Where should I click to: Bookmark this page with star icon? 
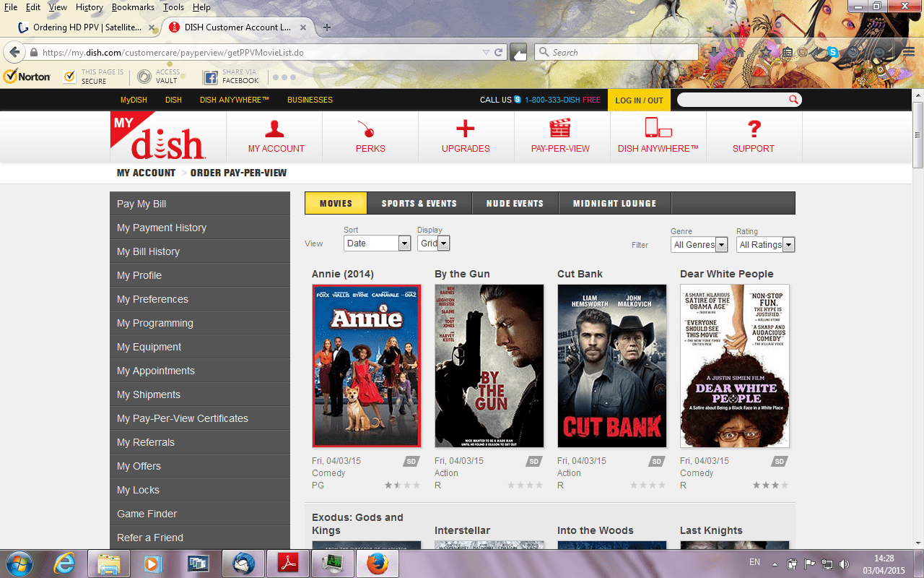click(x=766, y=52)
